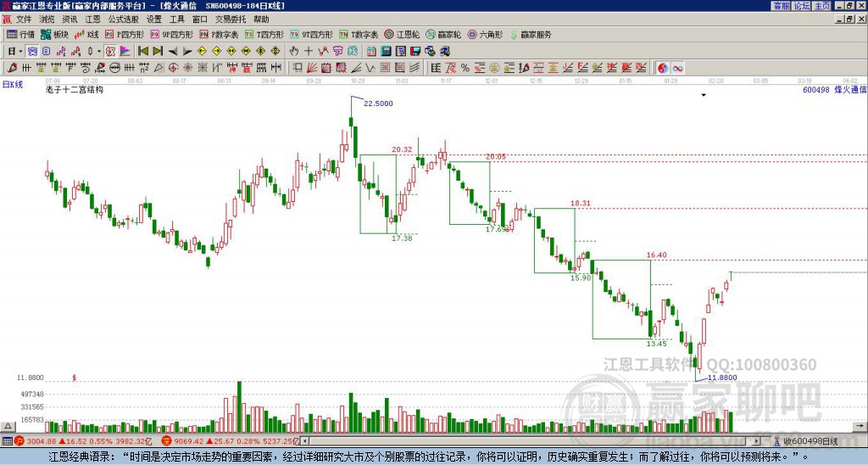
Task: Open the 行情 quotes toolbar button
Action: [x=20, y=34]
